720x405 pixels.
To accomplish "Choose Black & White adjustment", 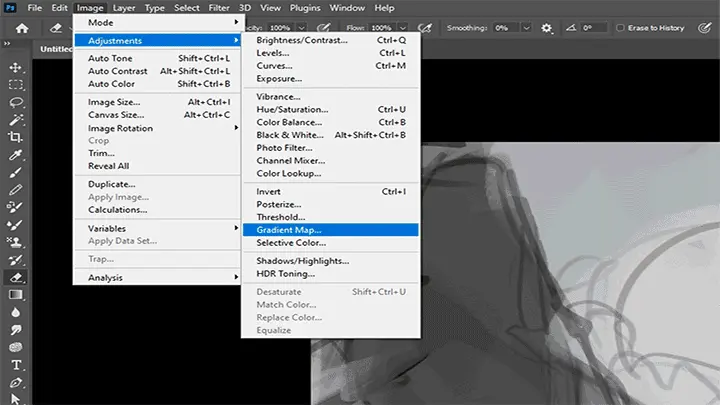I will pos(331,135).
